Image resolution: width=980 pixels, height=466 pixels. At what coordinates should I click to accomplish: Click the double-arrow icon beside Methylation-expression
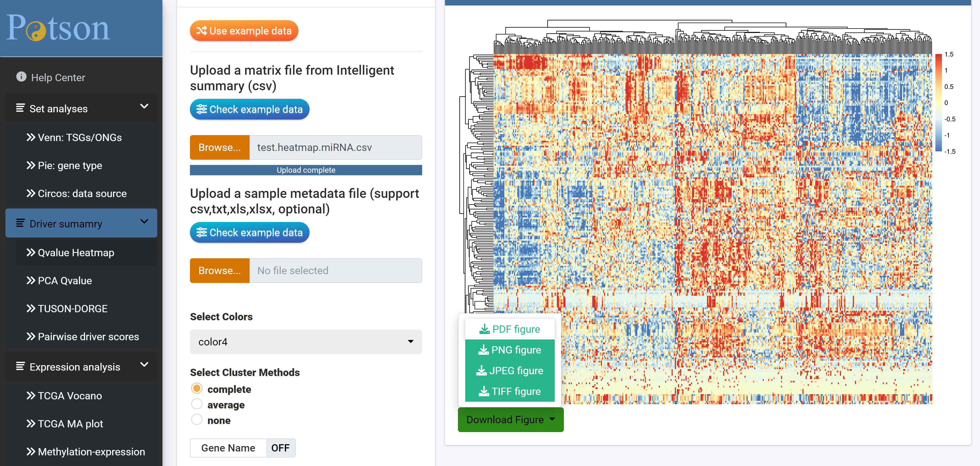pos(31,451)
